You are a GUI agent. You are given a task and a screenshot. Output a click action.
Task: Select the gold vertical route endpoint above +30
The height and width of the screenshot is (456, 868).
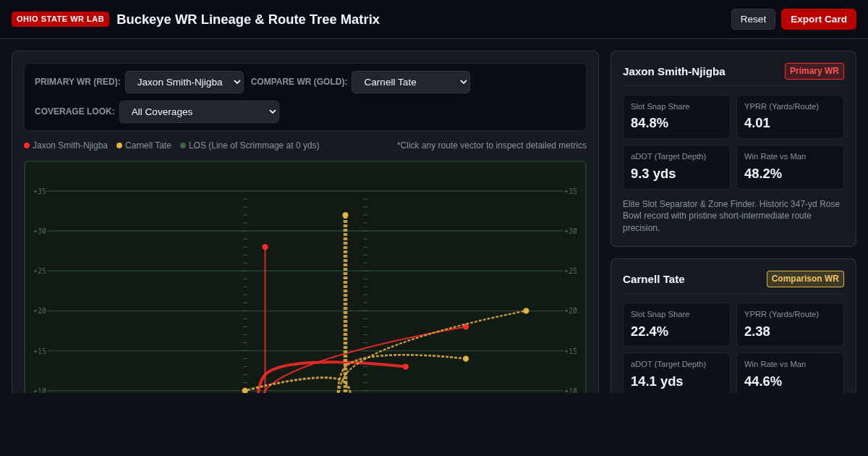coord(345,215)
